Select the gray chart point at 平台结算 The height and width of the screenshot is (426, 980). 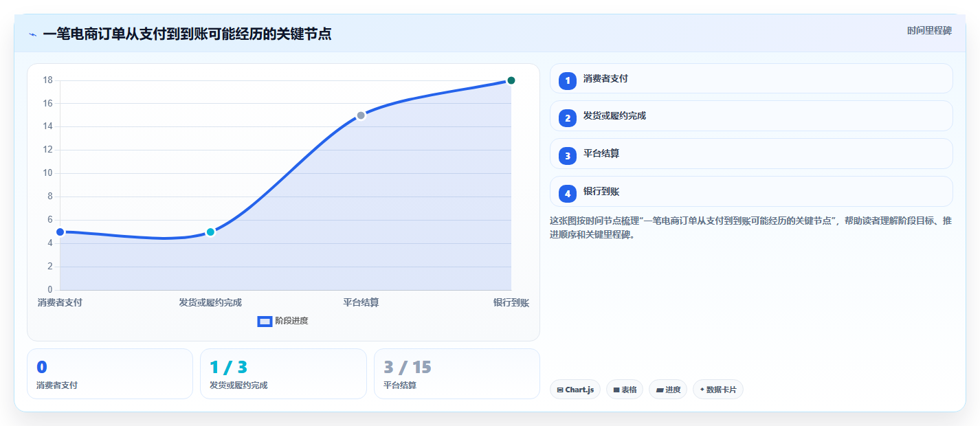tap(361, 115)
